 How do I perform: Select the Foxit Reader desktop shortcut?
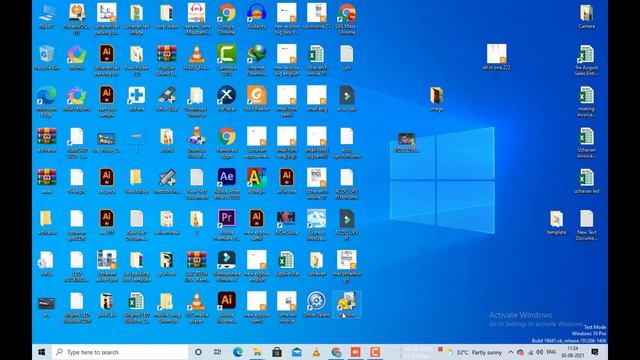point(256,99)
